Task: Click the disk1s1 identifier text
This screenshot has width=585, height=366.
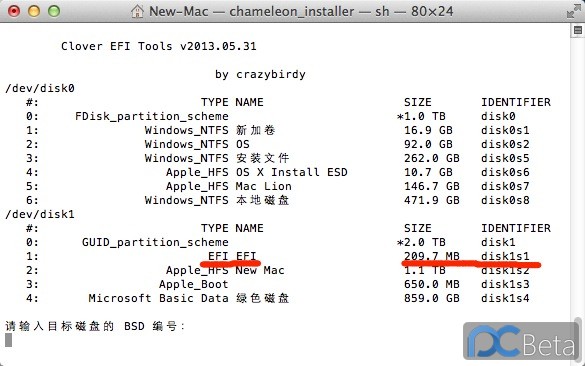Action: 505,256
